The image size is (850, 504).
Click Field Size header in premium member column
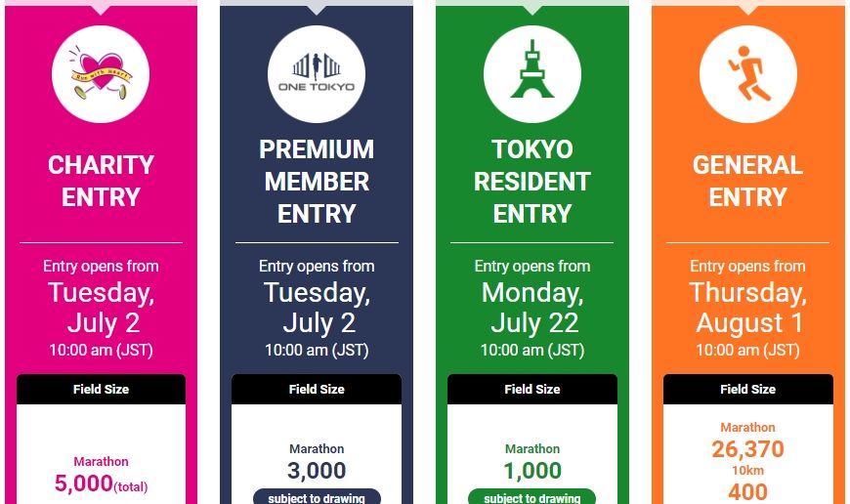click(317, 389)
